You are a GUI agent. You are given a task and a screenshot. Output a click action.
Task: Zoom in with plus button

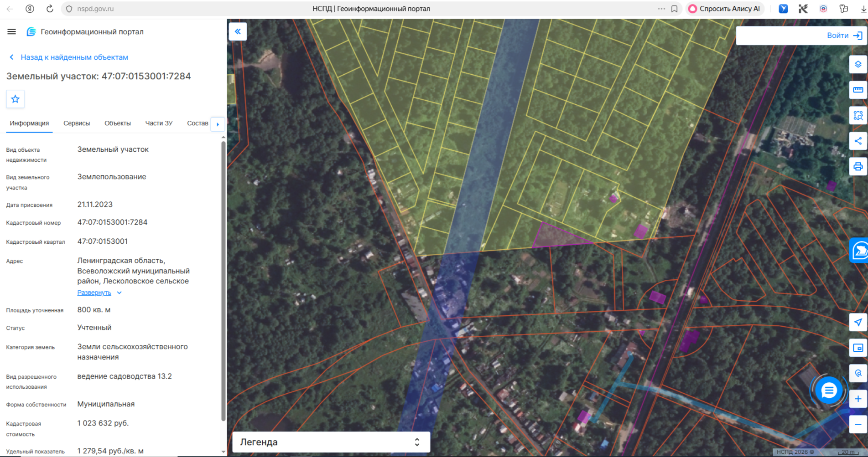pyautogui.click(x=858, y=399)
